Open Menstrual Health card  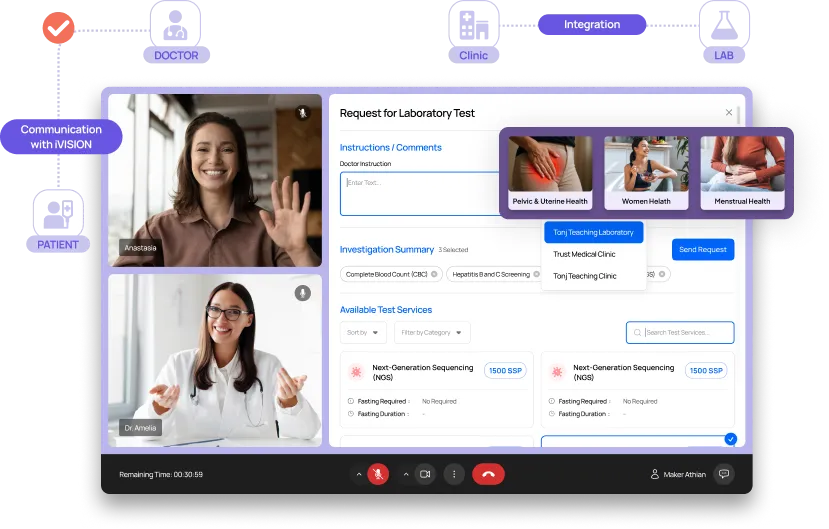pyautogui.click(x=742, y=173)
